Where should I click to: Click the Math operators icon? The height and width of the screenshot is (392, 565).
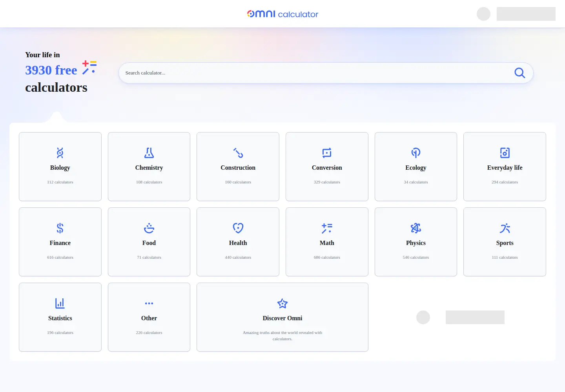pyautogui.click(x=327, y=228)
